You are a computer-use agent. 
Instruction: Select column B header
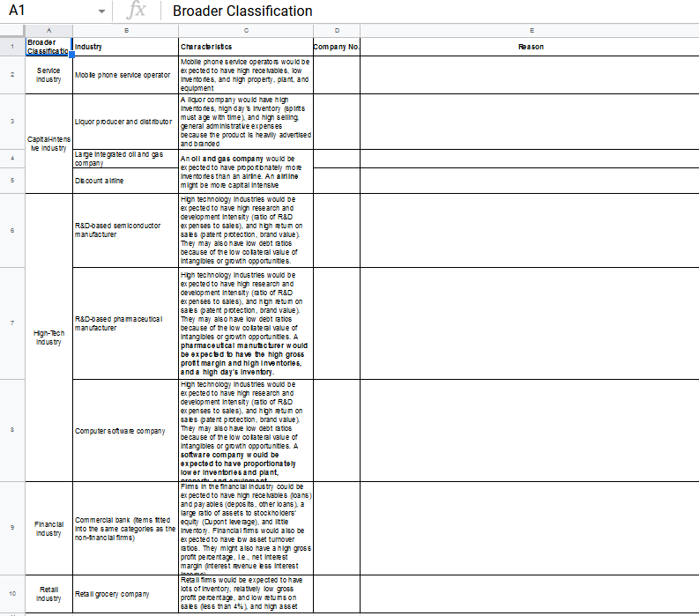point(126,31)
